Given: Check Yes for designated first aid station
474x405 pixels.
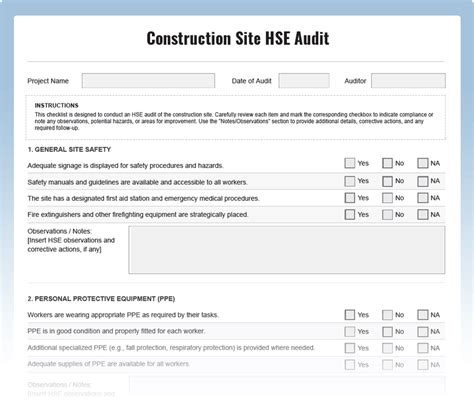Looking at the screenshot, I should point(349,198).
